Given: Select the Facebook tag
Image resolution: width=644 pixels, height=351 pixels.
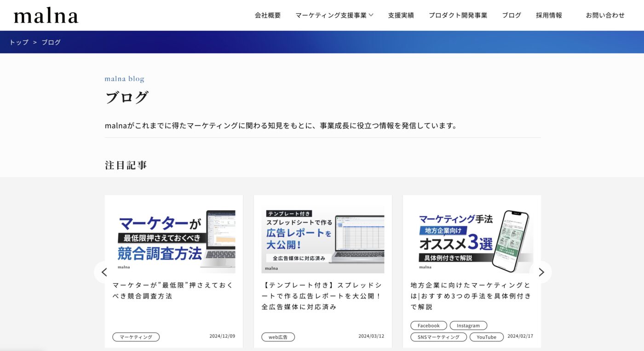Looking at the screenshot, I should (428, 325).
